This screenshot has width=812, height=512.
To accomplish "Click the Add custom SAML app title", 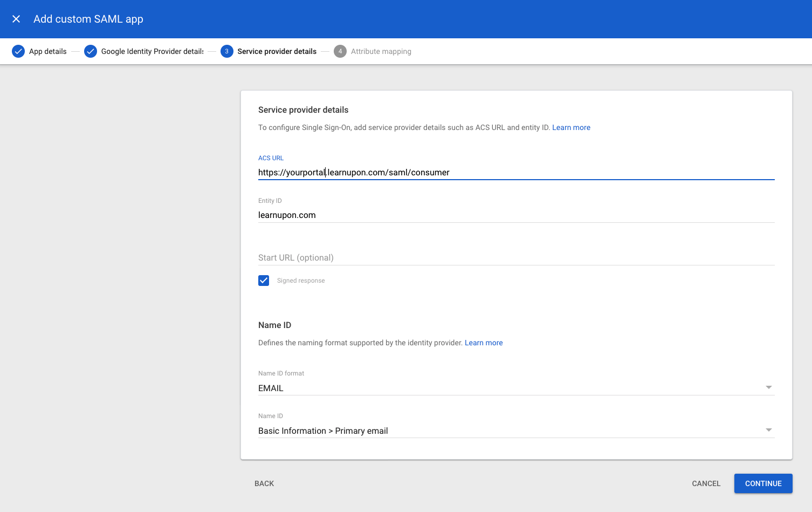I will point(88,19).
